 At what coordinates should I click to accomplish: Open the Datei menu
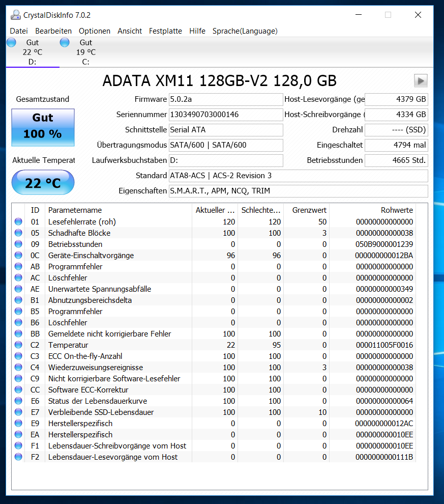pyautogui.click(x=19, y=31)
